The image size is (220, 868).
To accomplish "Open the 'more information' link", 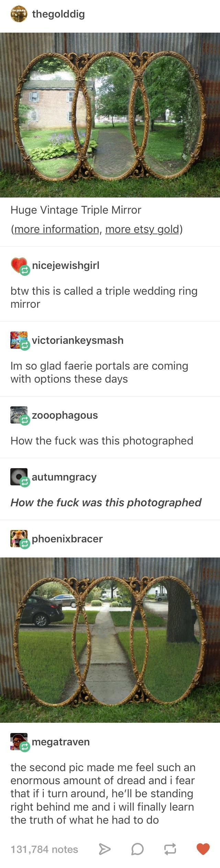I will coord(56,229).
